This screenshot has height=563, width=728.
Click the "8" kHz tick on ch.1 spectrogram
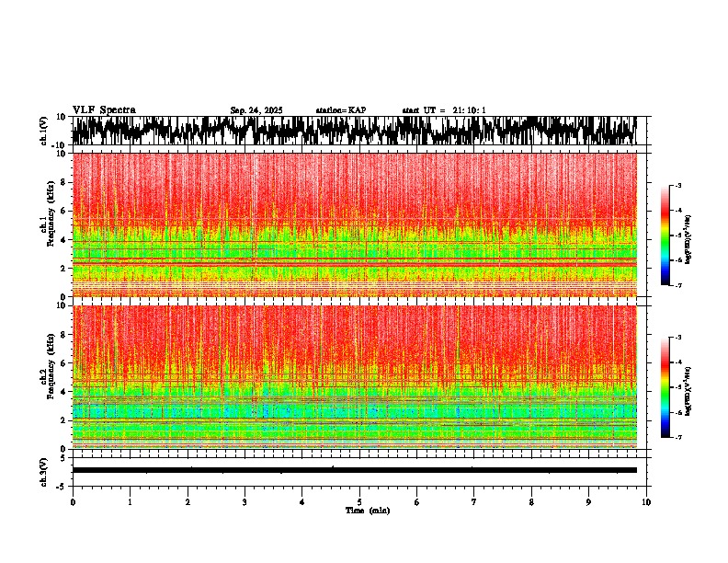tap(63, 182)
